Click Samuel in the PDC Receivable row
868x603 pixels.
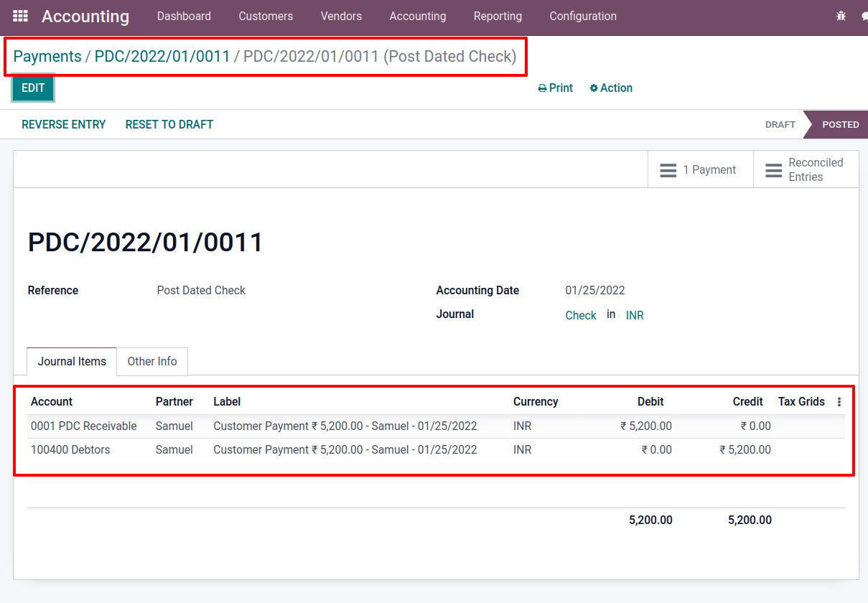click(174, 426)
